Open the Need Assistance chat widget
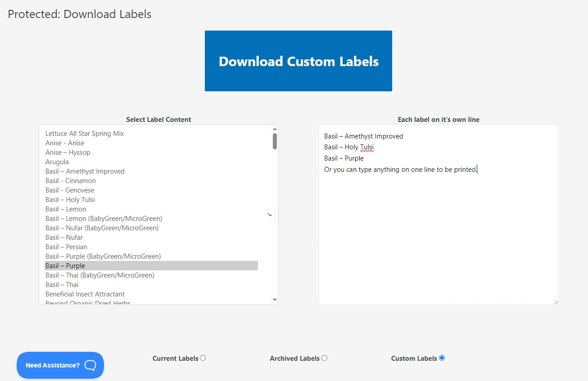Screen dimensions: 588x381 coord(53,365)
